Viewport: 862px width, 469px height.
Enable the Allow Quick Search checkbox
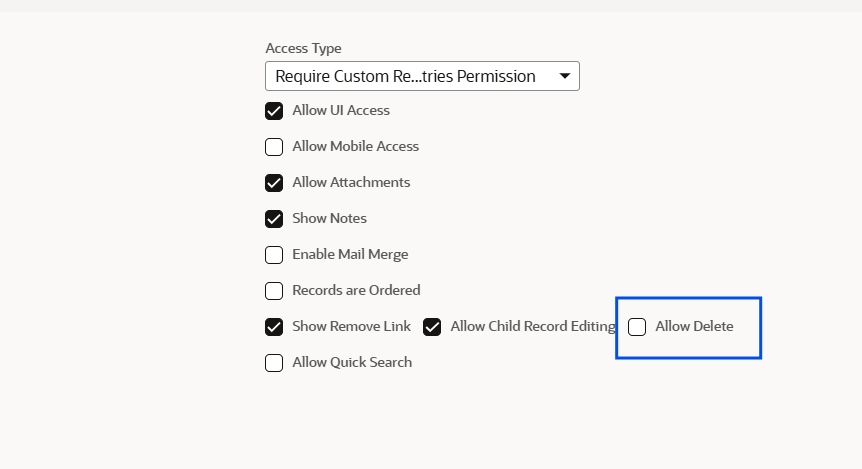tap(274, 363)
